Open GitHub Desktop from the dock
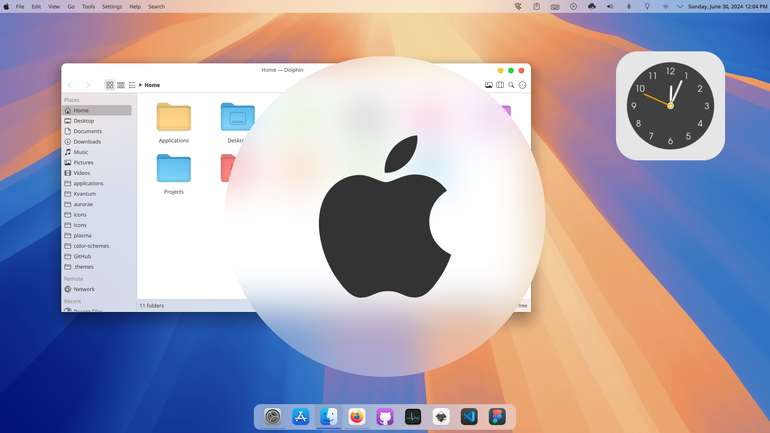The width and height of the screenshot is (770, 433). pyautogui.click(x=385, y=417)
